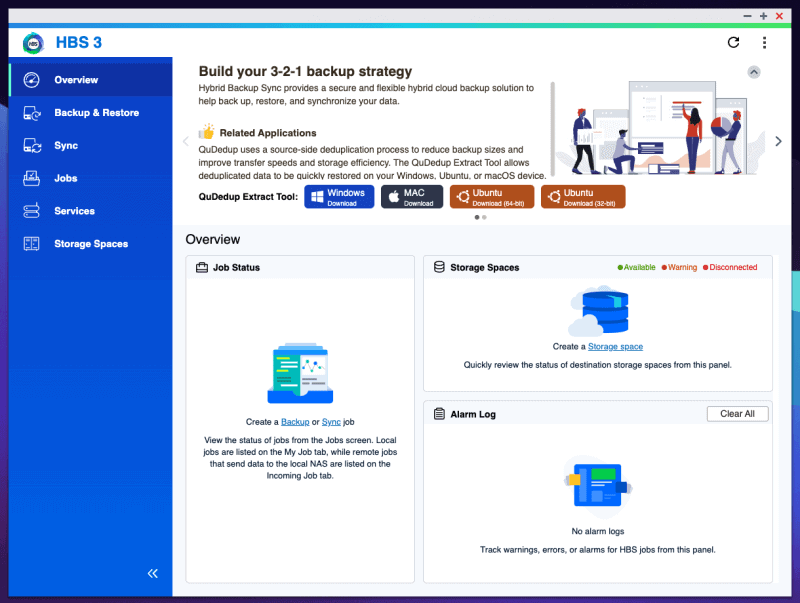Click the Jobs sidebar icon
800x603 pixels.
32,178
